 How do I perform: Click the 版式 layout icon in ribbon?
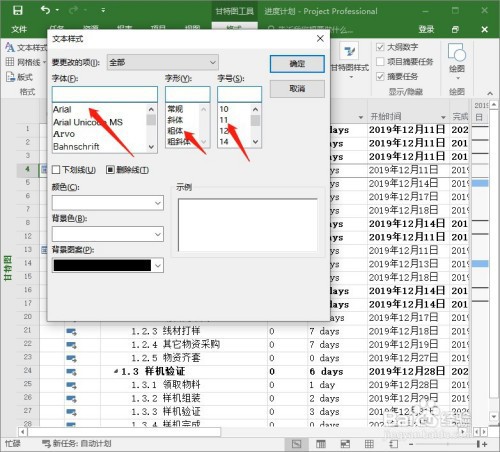(x=10, y=77)
